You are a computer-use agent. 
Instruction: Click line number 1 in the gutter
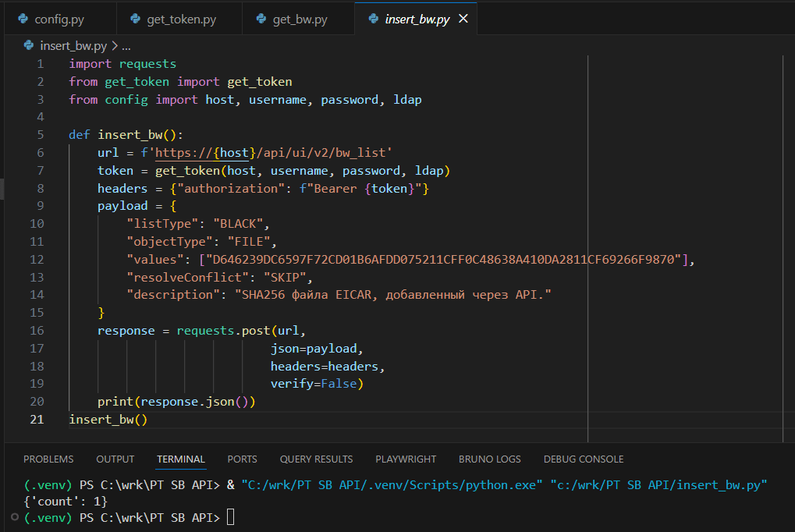point(40,64)
